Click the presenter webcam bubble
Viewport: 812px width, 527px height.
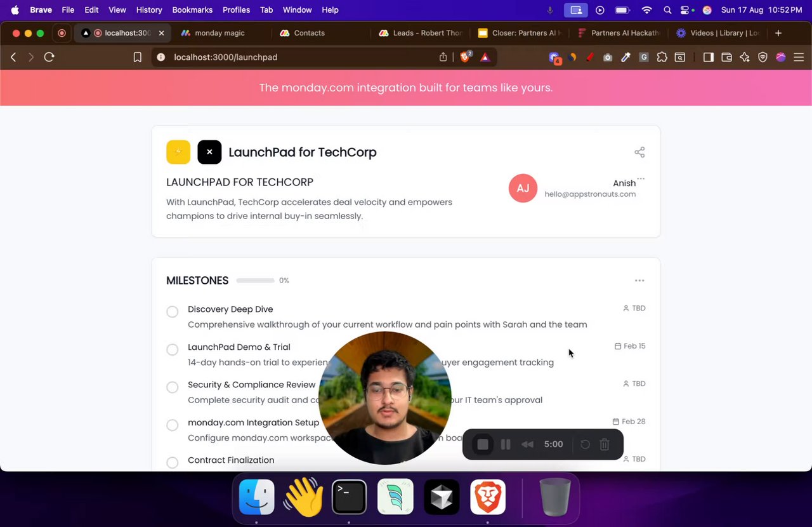pos(384,398)
